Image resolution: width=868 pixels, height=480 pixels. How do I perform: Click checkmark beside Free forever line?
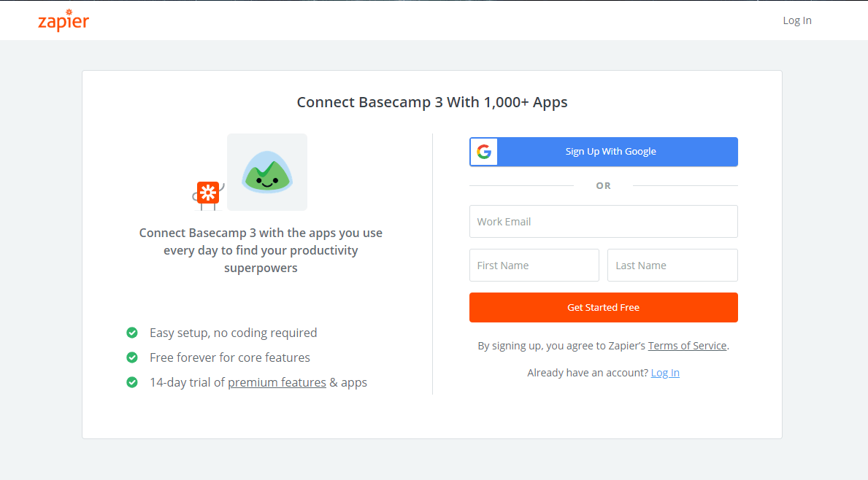point(131,357)
